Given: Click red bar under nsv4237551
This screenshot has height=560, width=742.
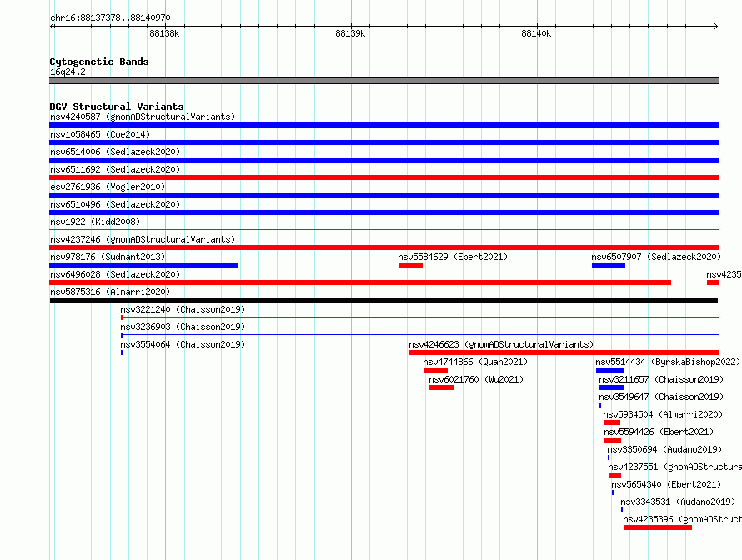Looking at the screenshot, I should coord(614,475).
